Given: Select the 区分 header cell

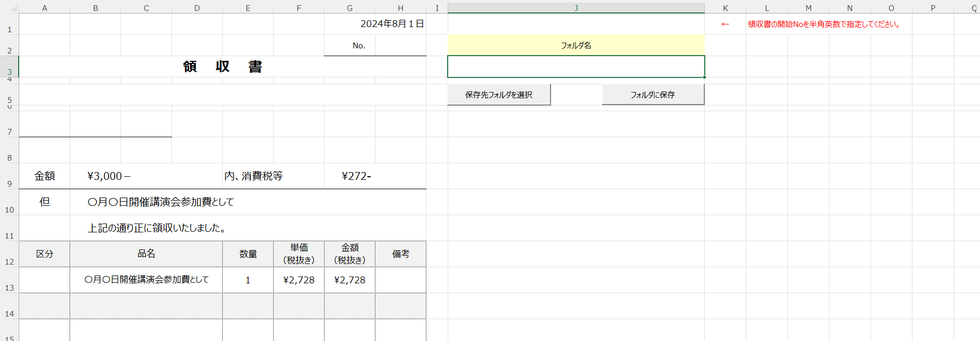Looking at the screenshot, I should (45, 254).
